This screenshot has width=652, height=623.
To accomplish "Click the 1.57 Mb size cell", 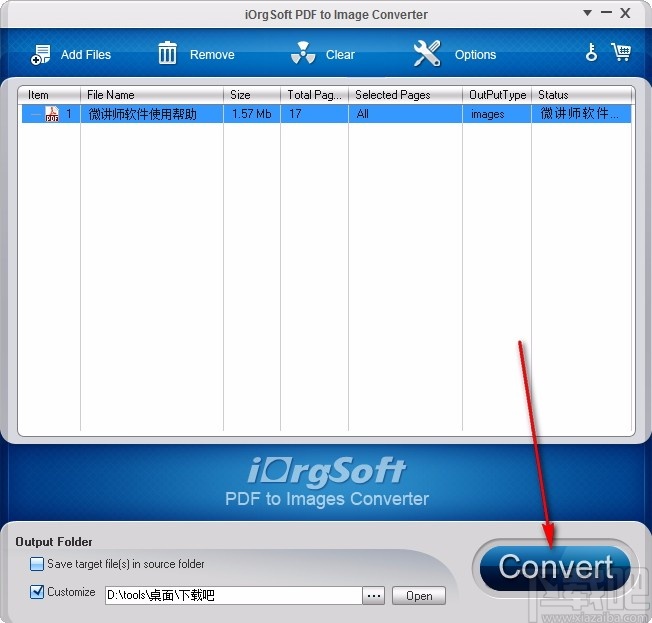I will click(x=252, y=114).
